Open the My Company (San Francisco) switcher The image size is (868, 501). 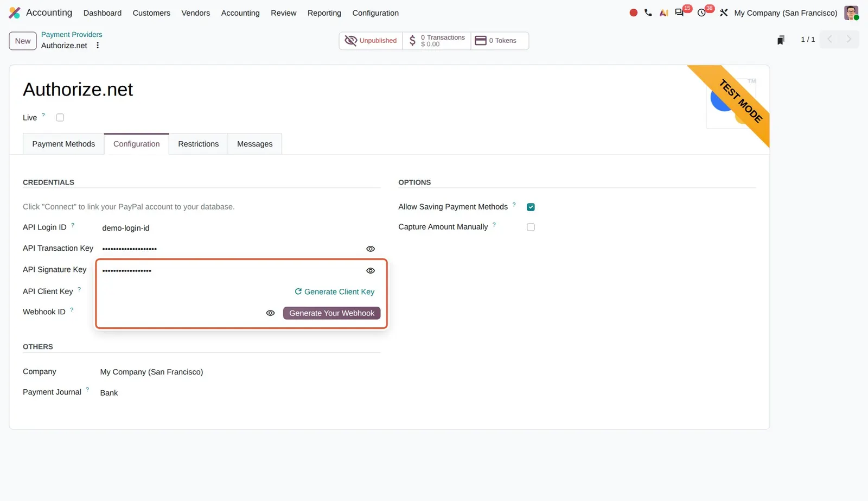point(786,13)
